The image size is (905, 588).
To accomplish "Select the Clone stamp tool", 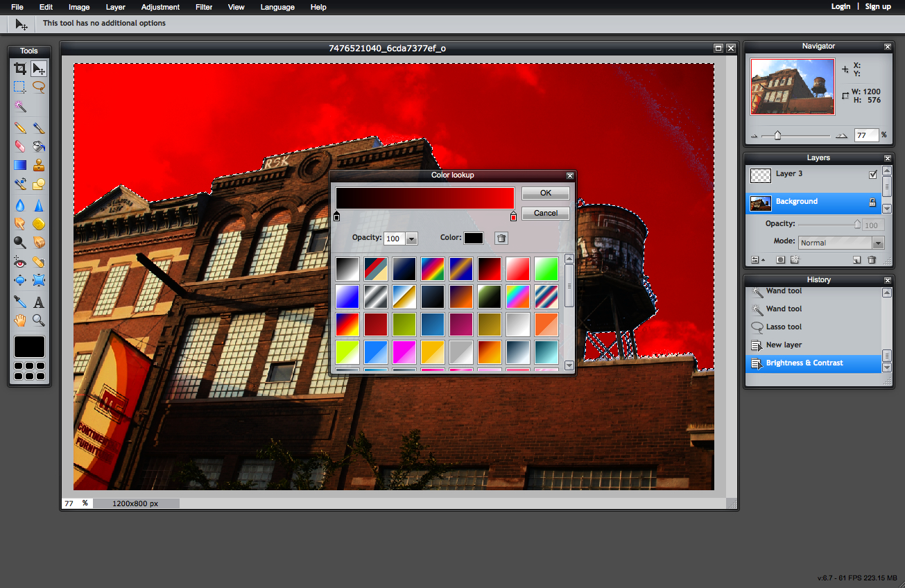I will coord(39,165).
